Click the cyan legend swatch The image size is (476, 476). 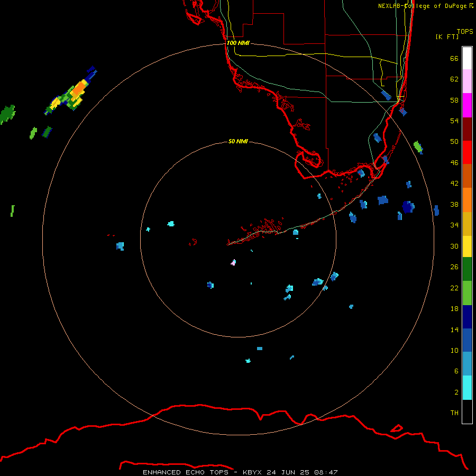(x=467, y=388)
